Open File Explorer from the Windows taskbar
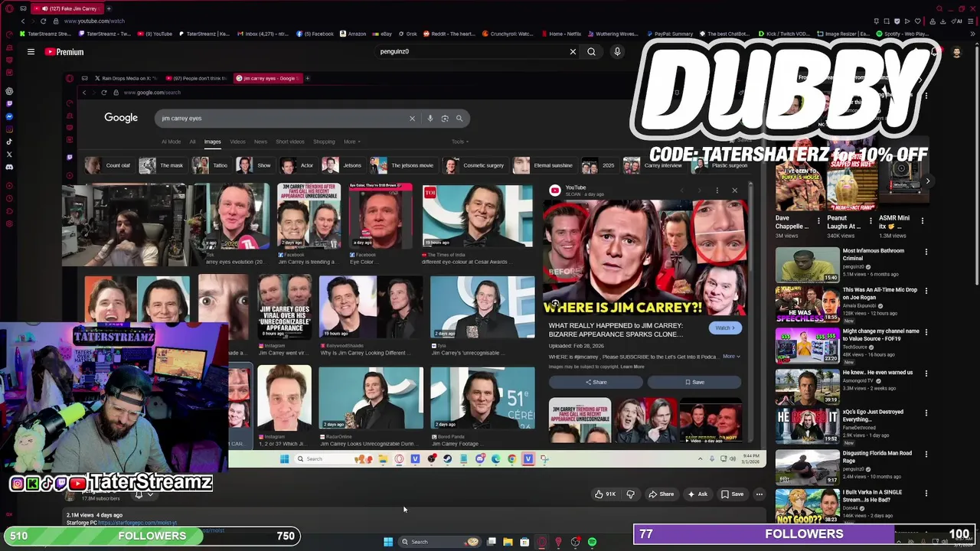Image resolution: width=980 pixels, height=551 pixels. pos(508,542)
